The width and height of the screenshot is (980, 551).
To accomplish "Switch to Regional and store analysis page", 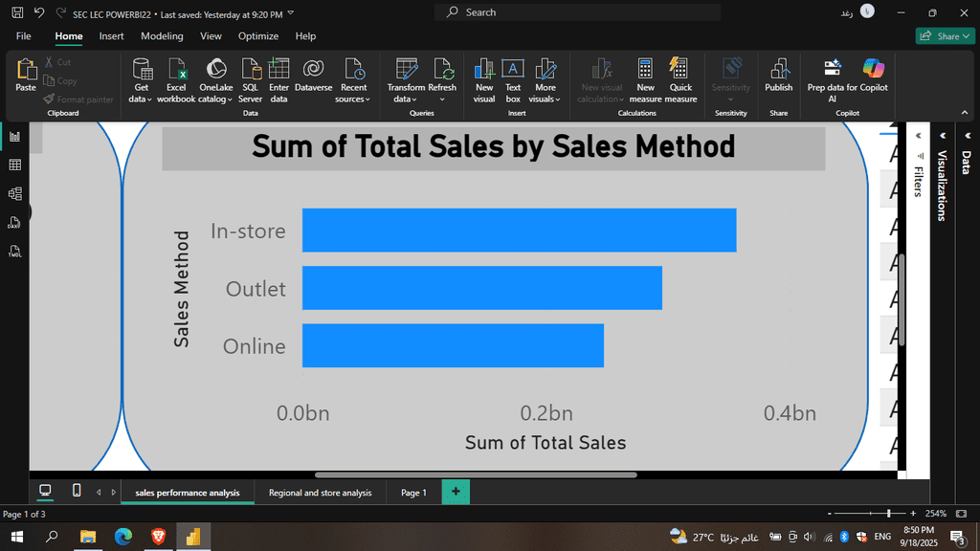I will pyautogui.click(x=320, y=493).
